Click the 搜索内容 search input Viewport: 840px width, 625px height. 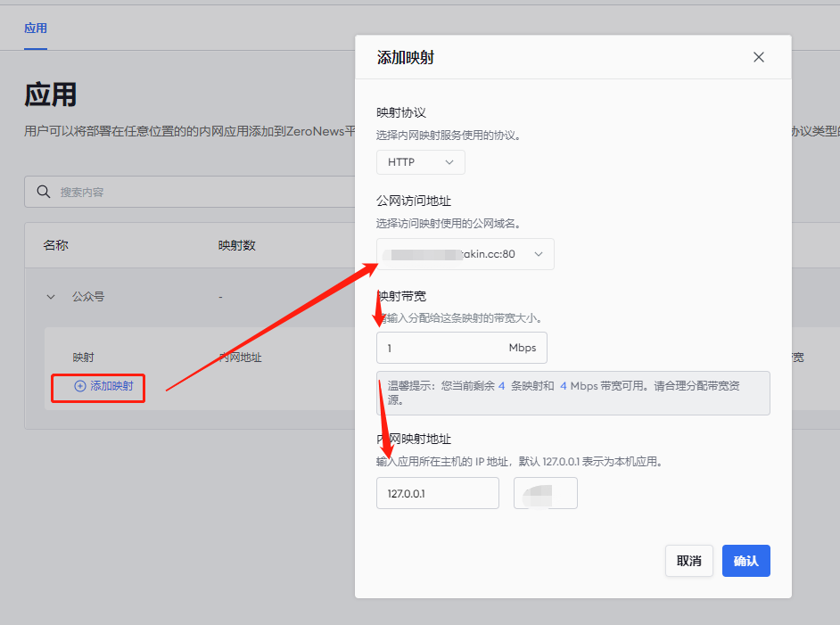pos(196,192)
